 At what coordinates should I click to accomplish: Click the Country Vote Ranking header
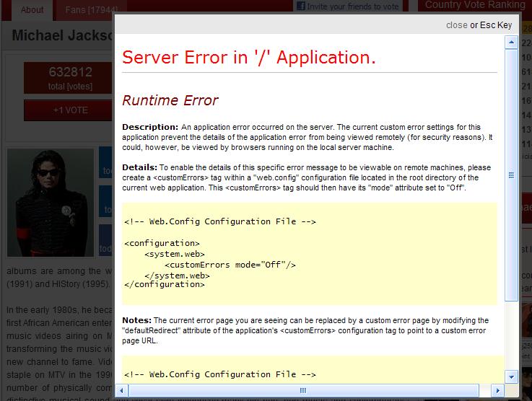click(474, 5)
